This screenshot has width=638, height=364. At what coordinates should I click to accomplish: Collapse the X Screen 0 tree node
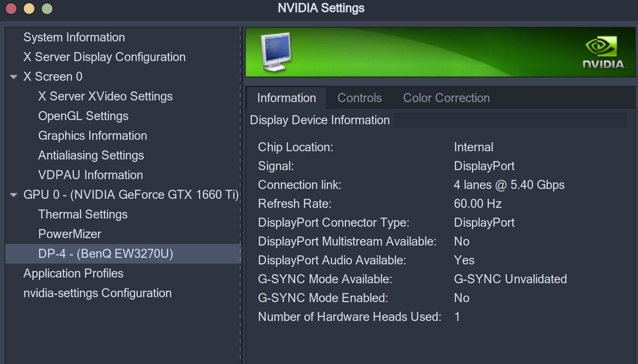click(14, 77)
